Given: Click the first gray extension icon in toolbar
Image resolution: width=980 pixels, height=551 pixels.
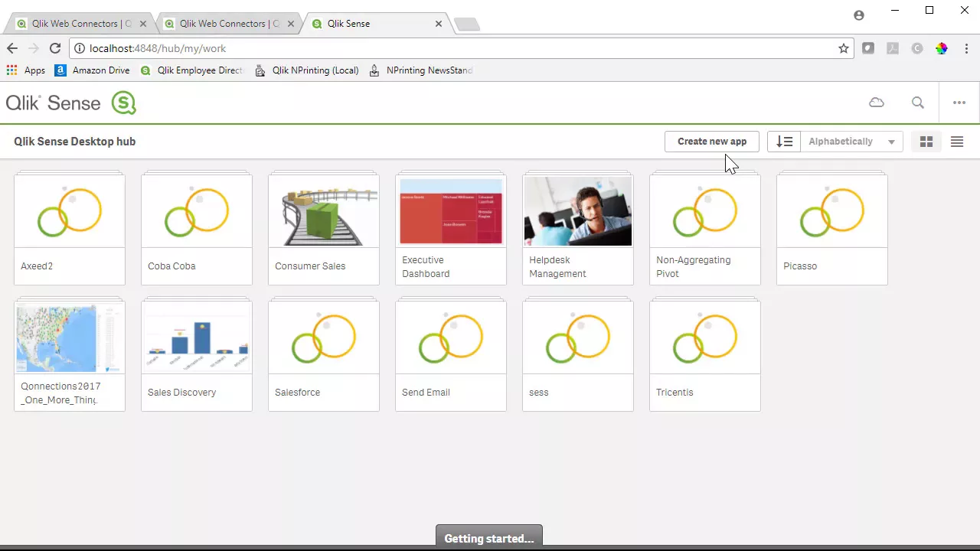Looking at the screenshot, I should 868,48.
